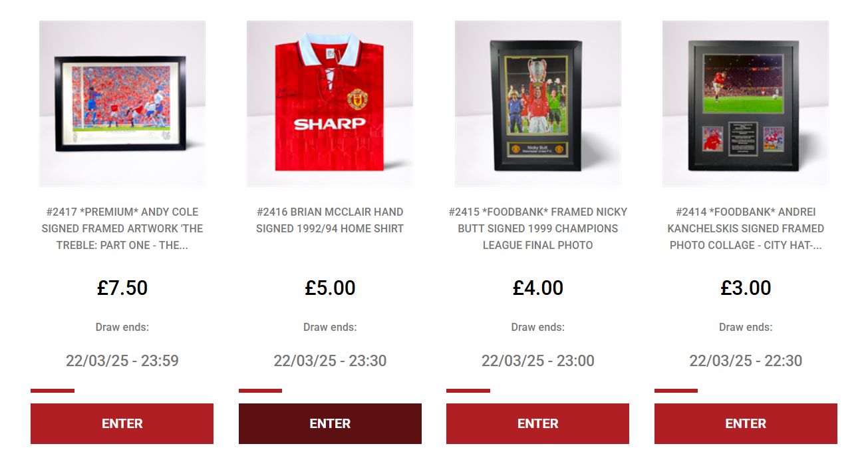Viewport: 868px width, 460px height.
Task: Click ENTER for the £5.00 McClair shirt draw
Action: [330, 423]
